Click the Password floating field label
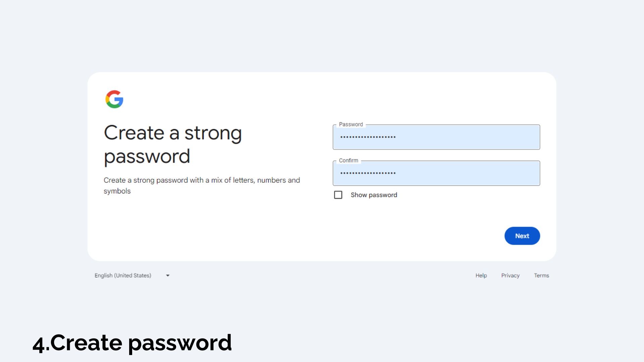Image resolution: width=644 pixels, height=362 pixels. coord(351,124)
